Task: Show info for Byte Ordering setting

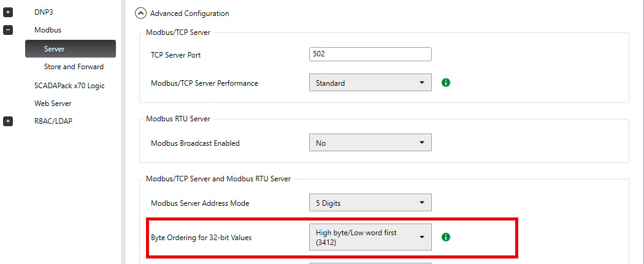Action: pos(446,237)
